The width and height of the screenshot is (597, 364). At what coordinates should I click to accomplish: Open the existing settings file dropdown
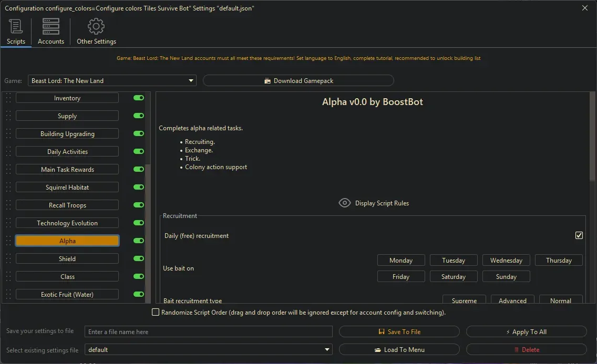327,350
